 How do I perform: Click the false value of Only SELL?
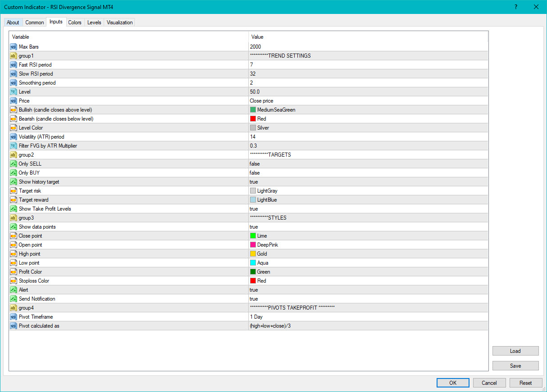(255, 164)
